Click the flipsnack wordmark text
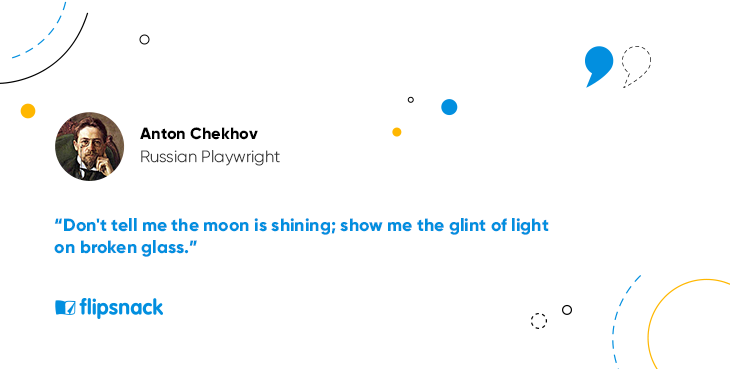Screen dimensions: 730x369 (121, 308)
